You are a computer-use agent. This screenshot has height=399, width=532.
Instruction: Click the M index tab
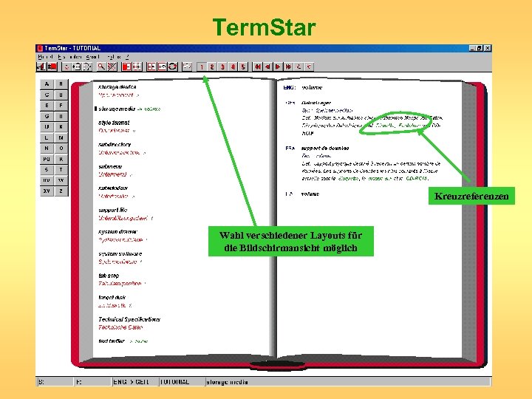click(x=61, y=137)
